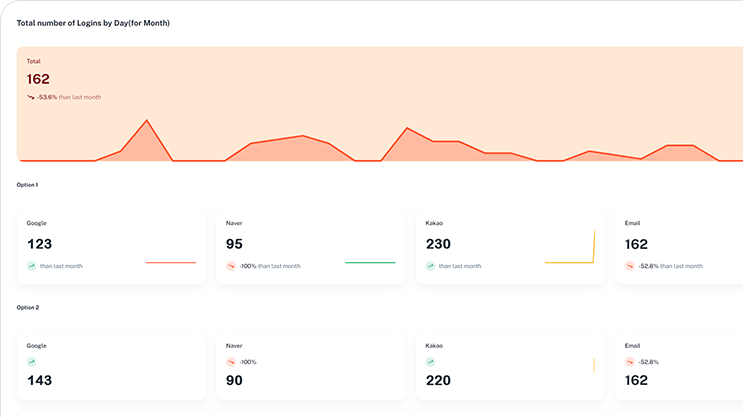The image size is (743, 417).
Task: Click the value 143 in Option 2 Google card
Action: click(39, 380)
